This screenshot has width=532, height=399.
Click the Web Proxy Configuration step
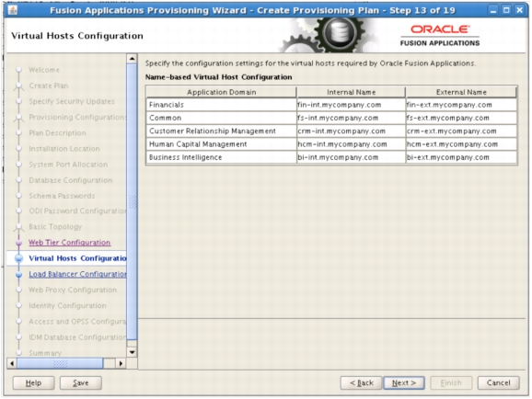[73, 290]
